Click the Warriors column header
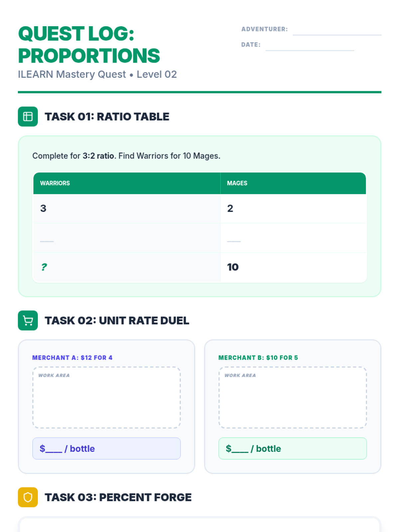399x532 pixels. [x=127, y=183]
